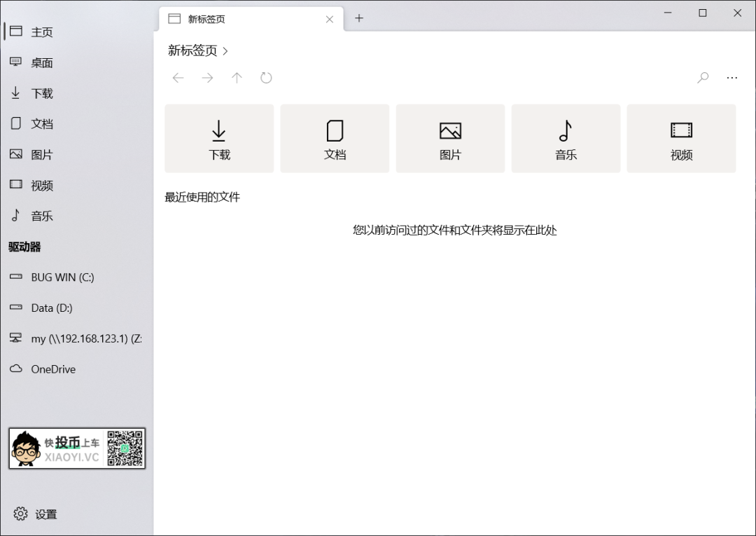
Task: Open the 图片 quick access card
Action: [x=450, y=139]
